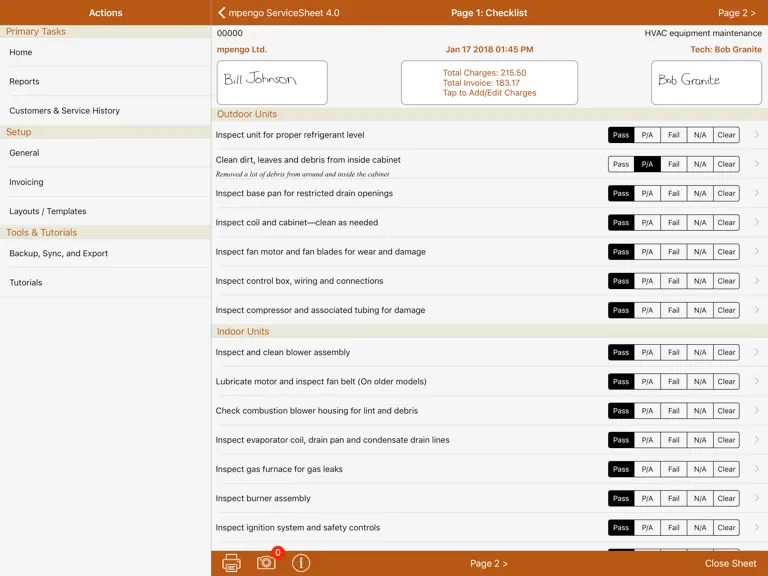
Task: Expand fan motor and fan blades row
Action: 756,251
